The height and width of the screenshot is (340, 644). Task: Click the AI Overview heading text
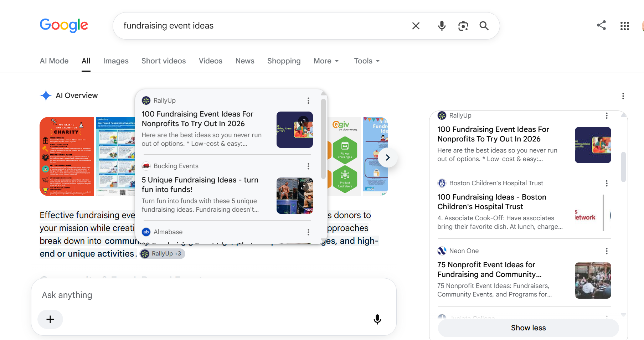click(77, 96)
